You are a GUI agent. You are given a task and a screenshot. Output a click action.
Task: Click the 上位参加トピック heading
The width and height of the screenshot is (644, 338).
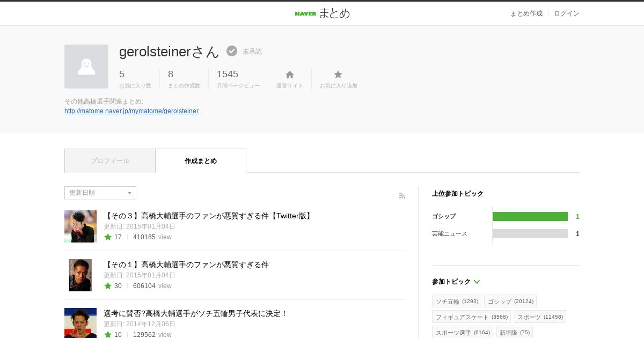click(458, 194)
